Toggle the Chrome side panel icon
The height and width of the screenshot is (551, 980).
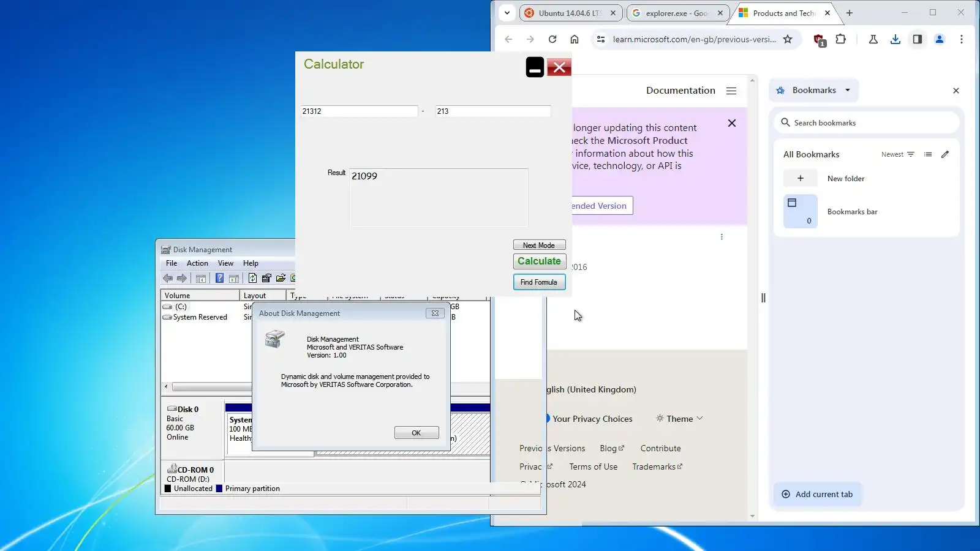pyautogui.click(x=918, y=39)
